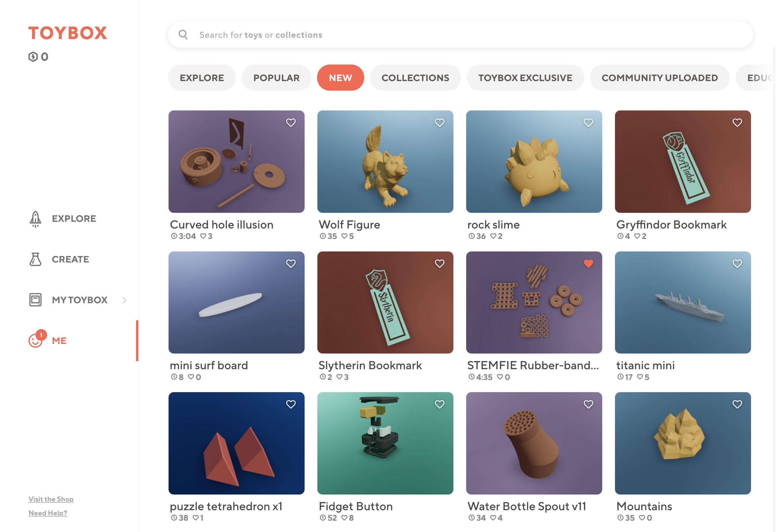Screen dimensions: 776x532
Task: Favorite the mini surf board
Action: click(291, 263)
